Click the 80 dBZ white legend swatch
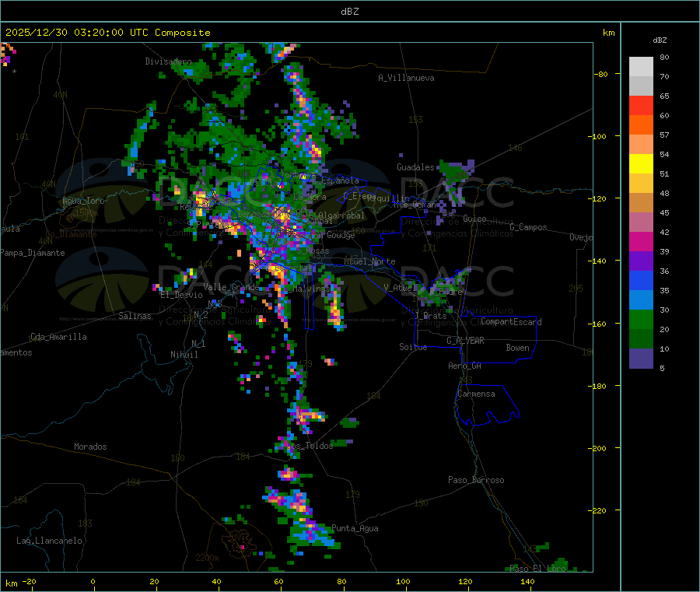Image resolution: width=700 pixels, height=592 pixels. pos(641,67)
